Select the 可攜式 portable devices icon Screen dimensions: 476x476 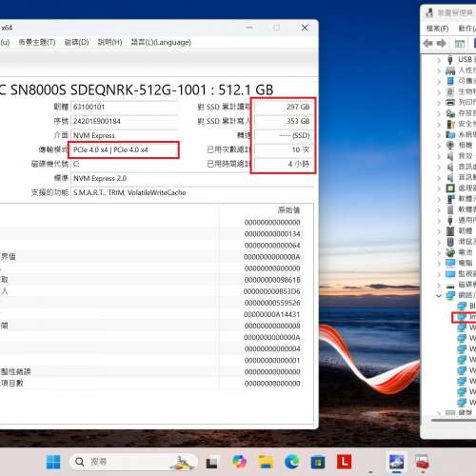(x=450, y=81)
